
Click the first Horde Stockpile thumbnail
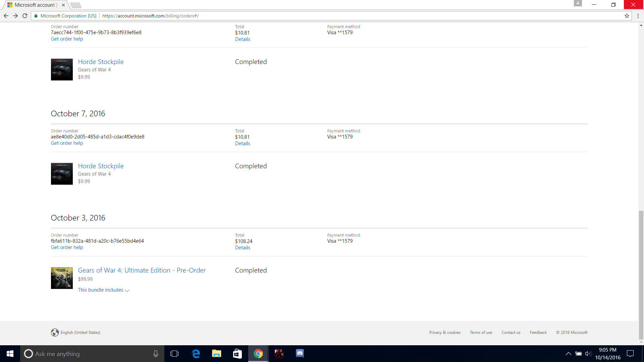pyautogui.click(x=62, y=69)
